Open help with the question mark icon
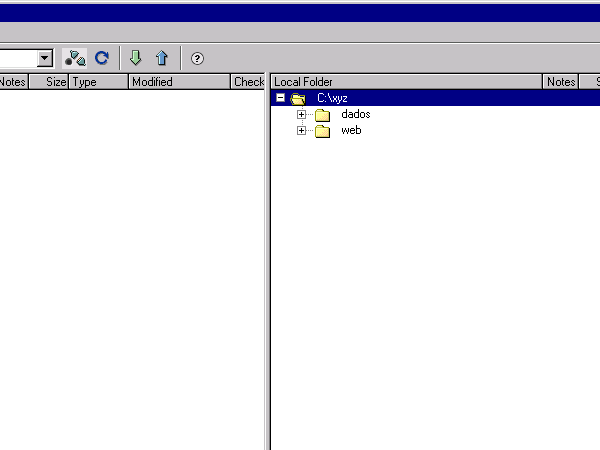This screenshot has width=600, height=450. click(x=197, y=59)
